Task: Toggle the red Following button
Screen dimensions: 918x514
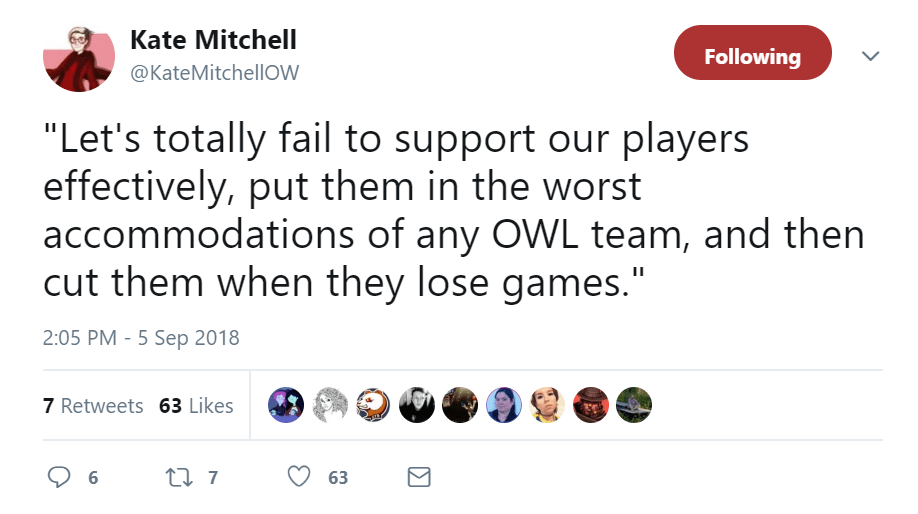Action: [752, 56]
